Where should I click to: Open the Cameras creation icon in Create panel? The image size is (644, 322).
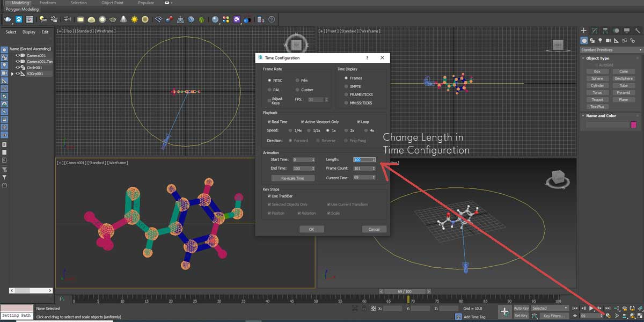click(608, 40)
